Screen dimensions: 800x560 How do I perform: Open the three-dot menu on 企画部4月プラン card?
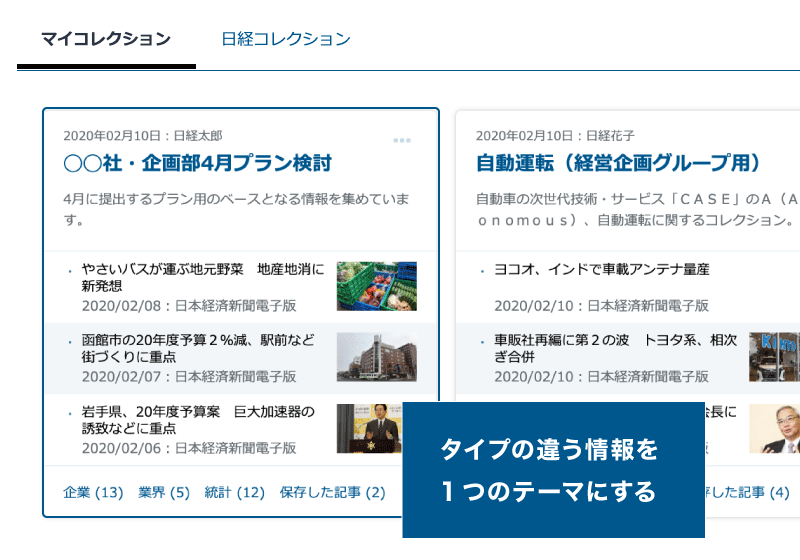tap(402, 140)
